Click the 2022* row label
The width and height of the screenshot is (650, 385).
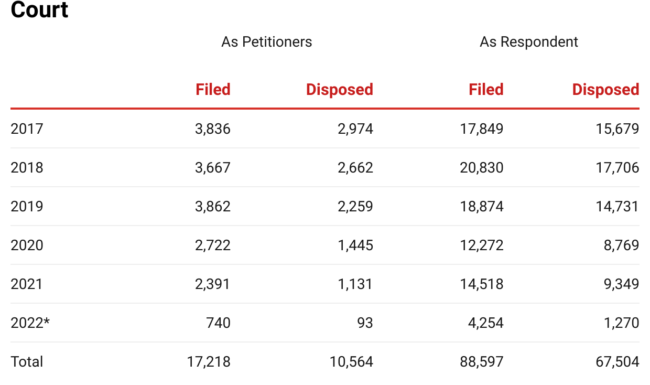tap(30, 323)
